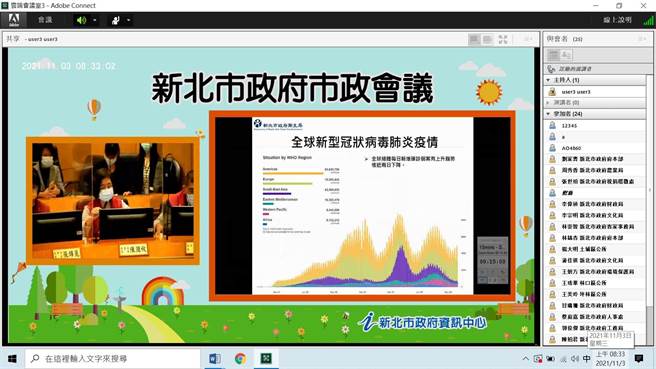The height and width of the screenshot is (369, 656).
Task: Select the participant from 坪林區公所
Action: coord(594,295)
